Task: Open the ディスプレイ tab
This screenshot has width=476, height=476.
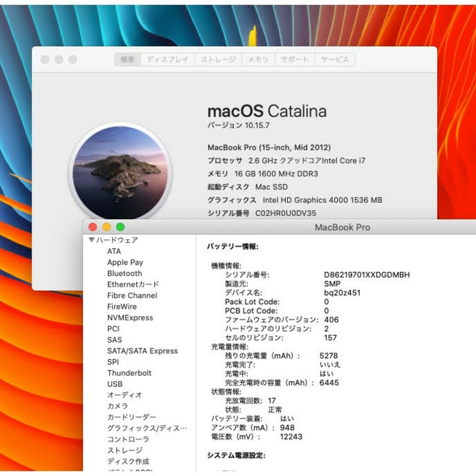Action: [x=167, y=59]
